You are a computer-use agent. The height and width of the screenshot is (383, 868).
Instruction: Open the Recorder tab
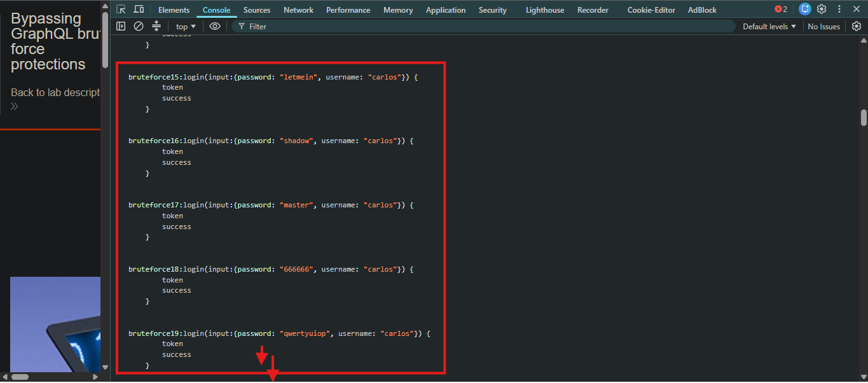[593, 10]
